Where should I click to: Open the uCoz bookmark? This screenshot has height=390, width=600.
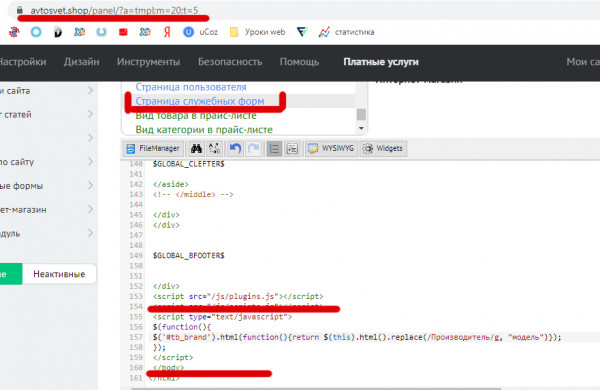point(201,32)
